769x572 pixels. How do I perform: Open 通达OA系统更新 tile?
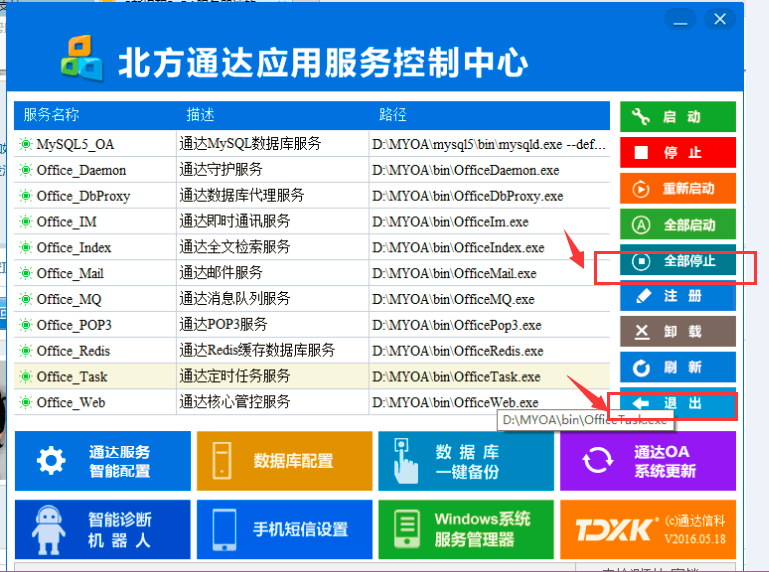click(648, 461)
